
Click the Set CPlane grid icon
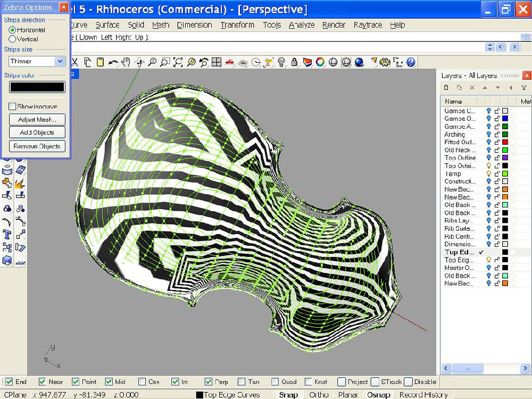pos(243,62)
